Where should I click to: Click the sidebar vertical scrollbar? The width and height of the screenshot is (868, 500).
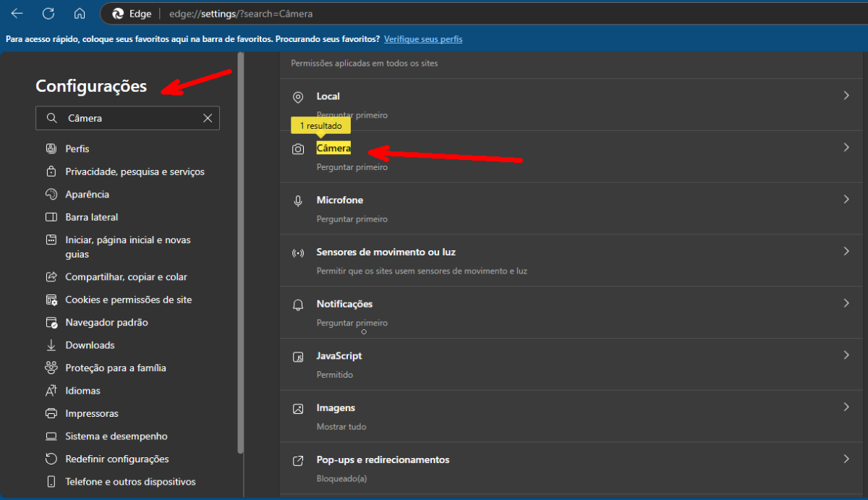pyautogui.click(x=240, y=253)
